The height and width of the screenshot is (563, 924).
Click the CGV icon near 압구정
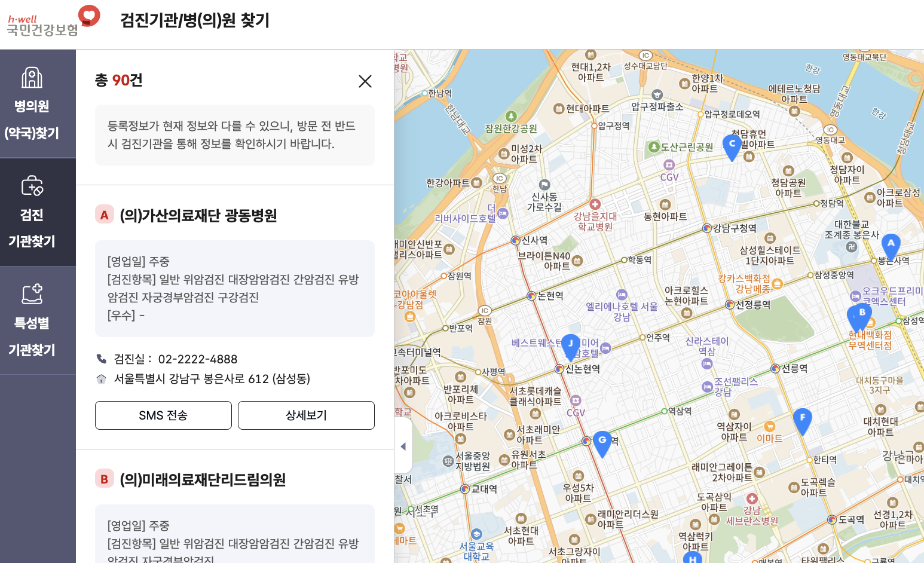[x=669, y=164]
